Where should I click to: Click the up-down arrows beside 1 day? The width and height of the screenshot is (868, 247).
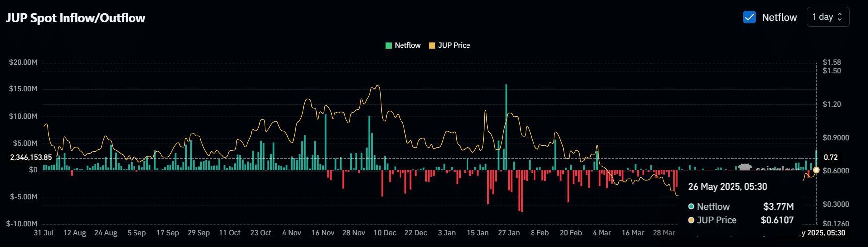pyautogui.click(x=840, y=17)
